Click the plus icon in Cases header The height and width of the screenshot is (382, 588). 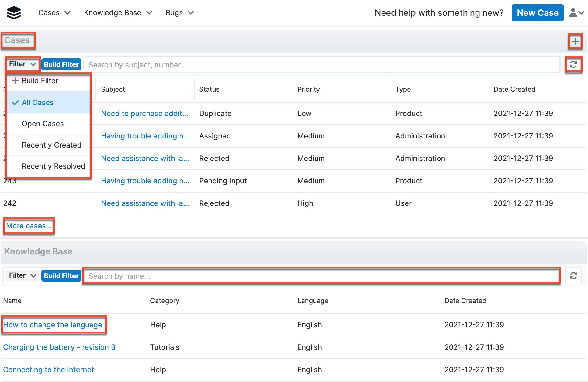(575, 41)
